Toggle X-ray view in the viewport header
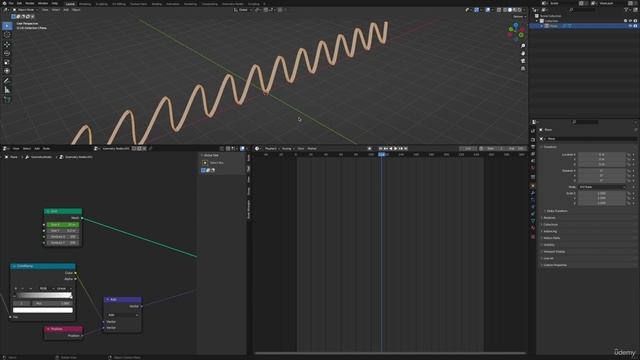Image resolution: width=640 pixels, height=360 pixels. 499,10
